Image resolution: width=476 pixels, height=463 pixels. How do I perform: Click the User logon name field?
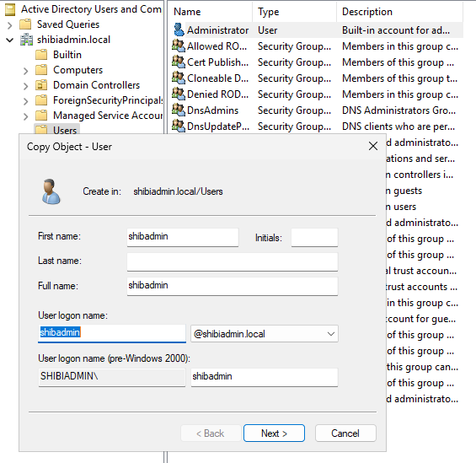tap(112, 333)
